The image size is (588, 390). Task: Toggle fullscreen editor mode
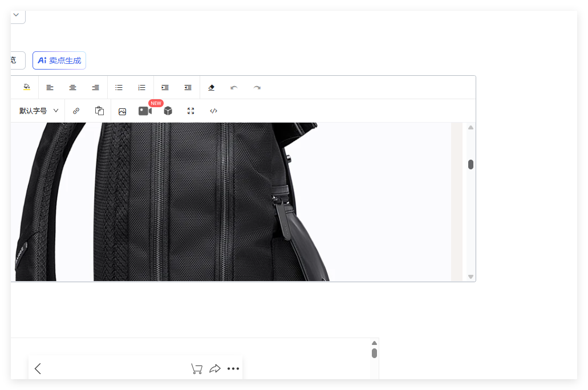click(x=191, y=111)
